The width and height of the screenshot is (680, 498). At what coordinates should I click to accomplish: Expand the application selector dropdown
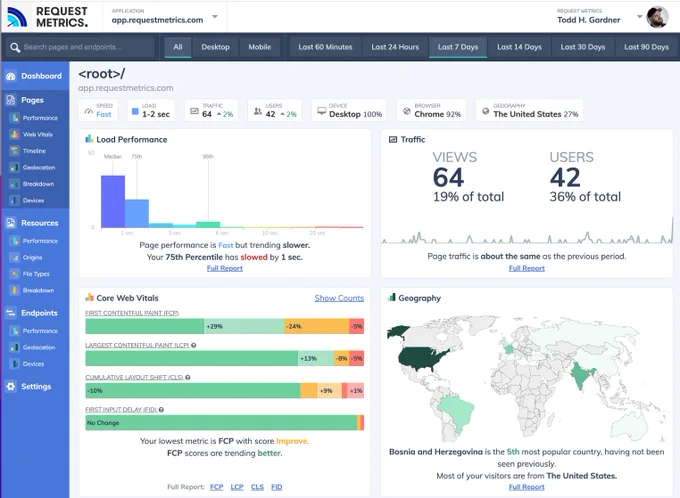point(215,17)
